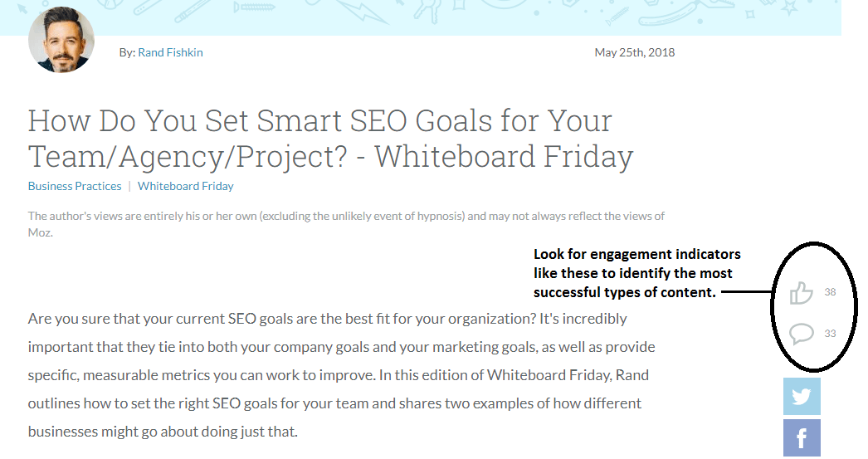
Task: Click the screw doodle in the header banner
Action: coord(255,7)
